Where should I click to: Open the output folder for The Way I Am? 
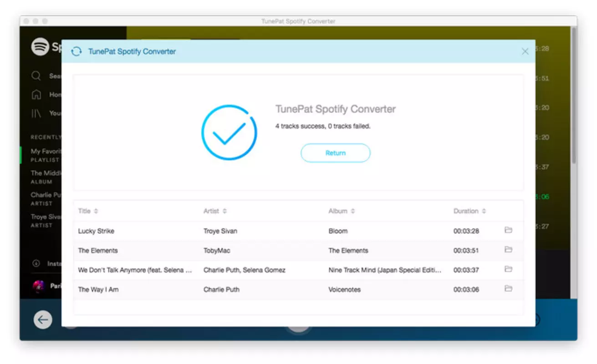pyautogui.click(x=508, y=288)
